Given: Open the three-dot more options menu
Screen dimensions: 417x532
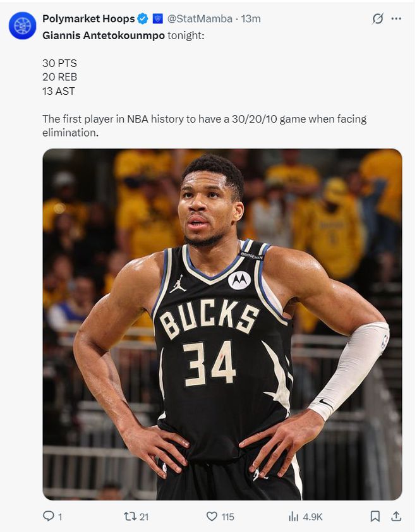Looking at the screenshot, I should [x=396, y=19].
